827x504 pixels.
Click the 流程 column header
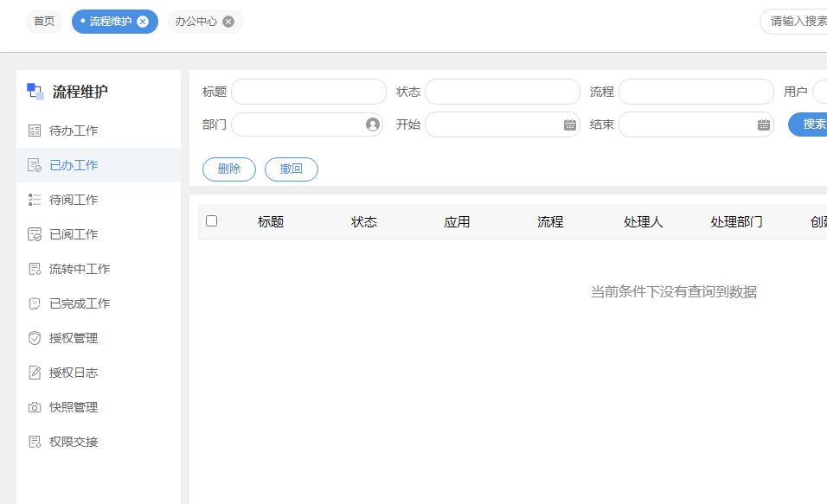pyautogui.click(x=550, y=222)
